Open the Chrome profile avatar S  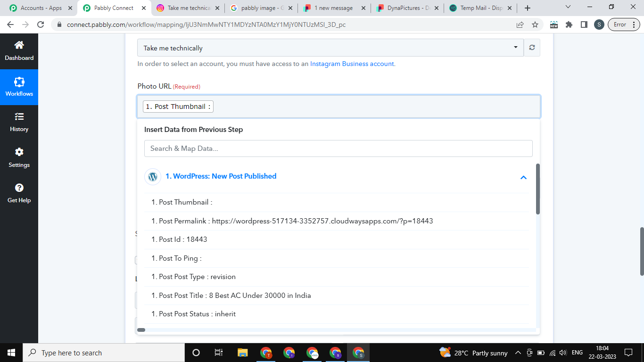(599, 25)
